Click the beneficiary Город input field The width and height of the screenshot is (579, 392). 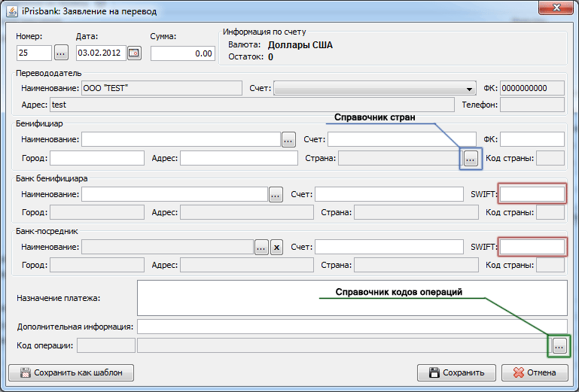click(x=97, y=158)
